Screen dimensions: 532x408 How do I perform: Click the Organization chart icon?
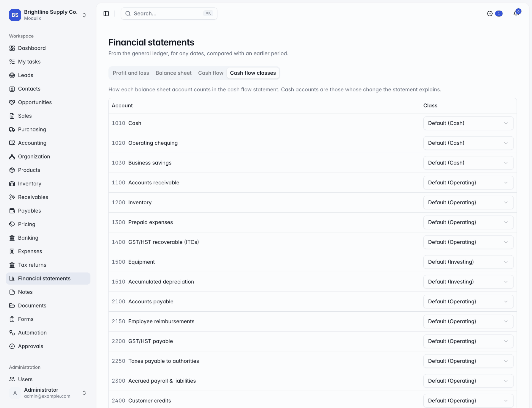pos(12,156)
